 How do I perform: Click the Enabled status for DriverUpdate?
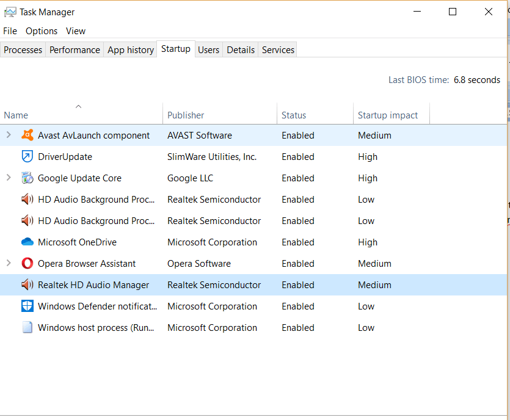(x=298, y=157)
